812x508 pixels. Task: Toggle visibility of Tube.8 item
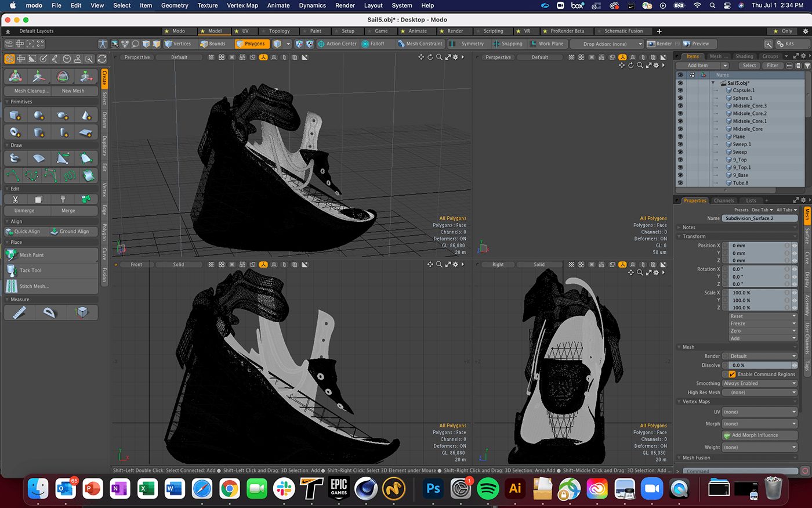(680, 182)
